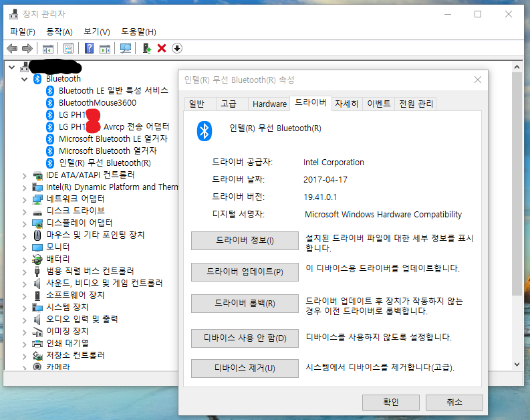Expand 디스크 드라이브 node
Image resolution: width=530 pixels, height=420 pixels.
coord(24,212)
